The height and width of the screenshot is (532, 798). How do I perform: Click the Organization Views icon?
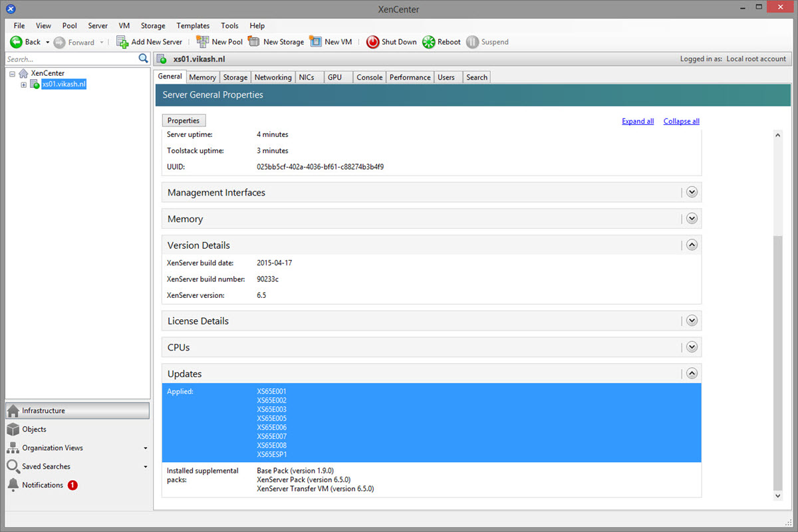coord(13,448)
